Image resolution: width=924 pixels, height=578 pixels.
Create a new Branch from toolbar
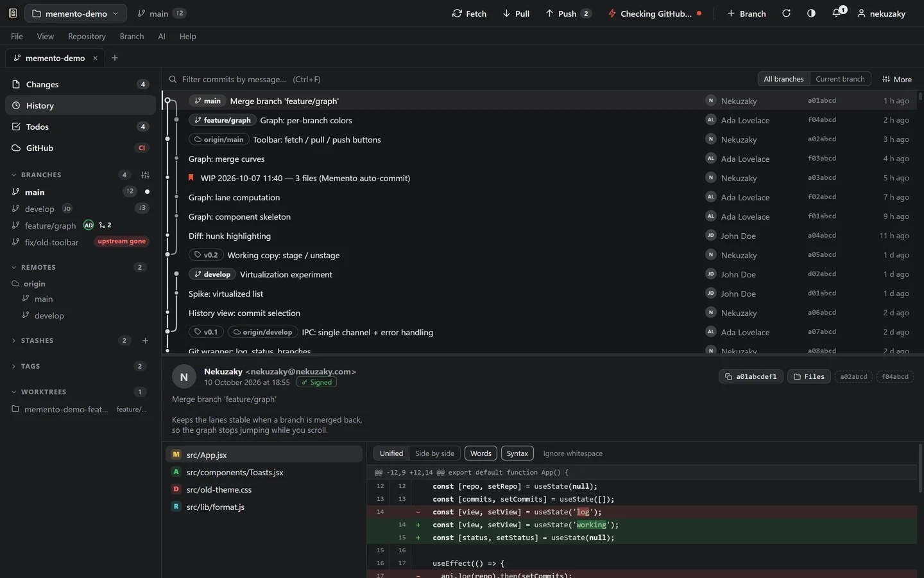(x=746, y=13)
